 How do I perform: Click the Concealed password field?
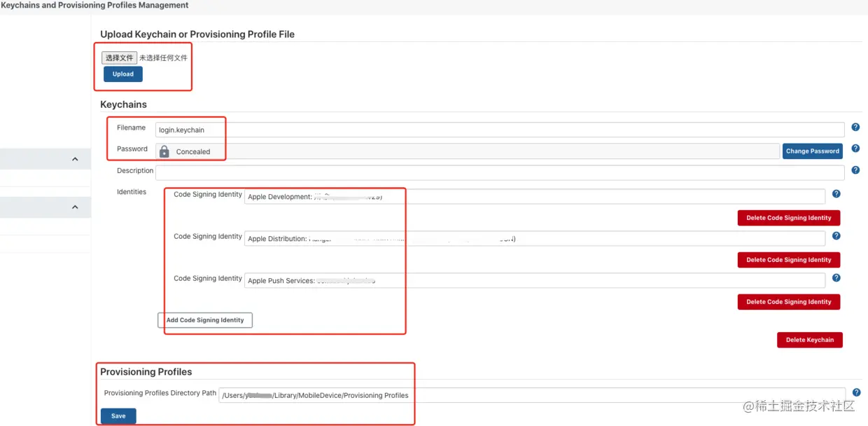(468, 151)
